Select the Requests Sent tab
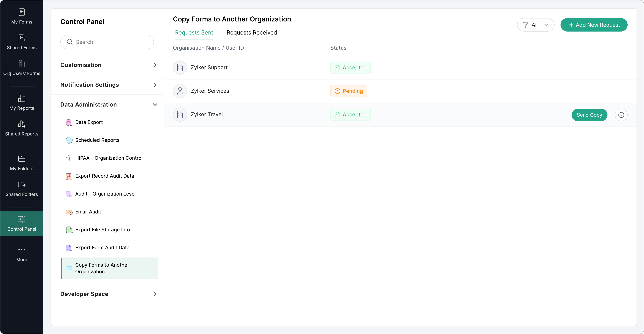Viewport: 644px width, 334px height. pos(194,32)
